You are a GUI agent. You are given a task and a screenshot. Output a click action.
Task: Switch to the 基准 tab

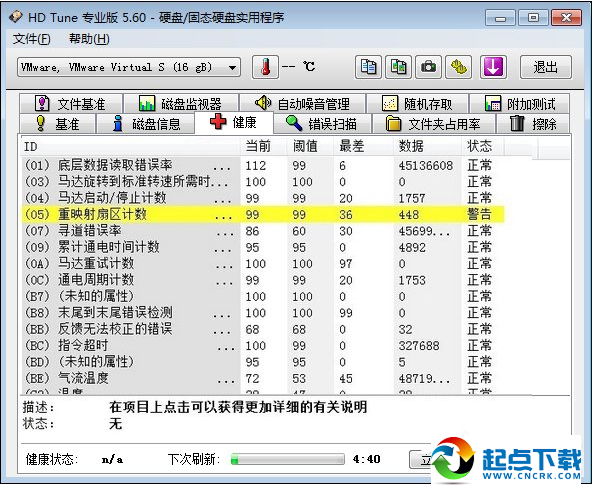(x=57, y=123)
